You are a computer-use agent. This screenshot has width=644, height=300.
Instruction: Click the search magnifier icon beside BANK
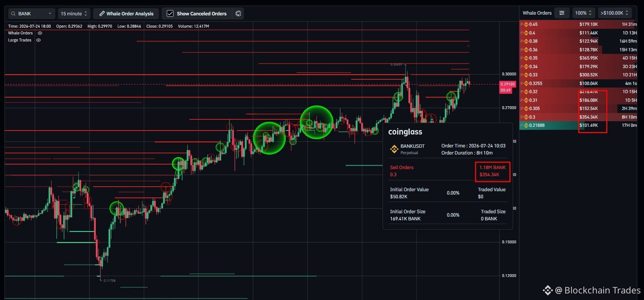tap(13, 14)
